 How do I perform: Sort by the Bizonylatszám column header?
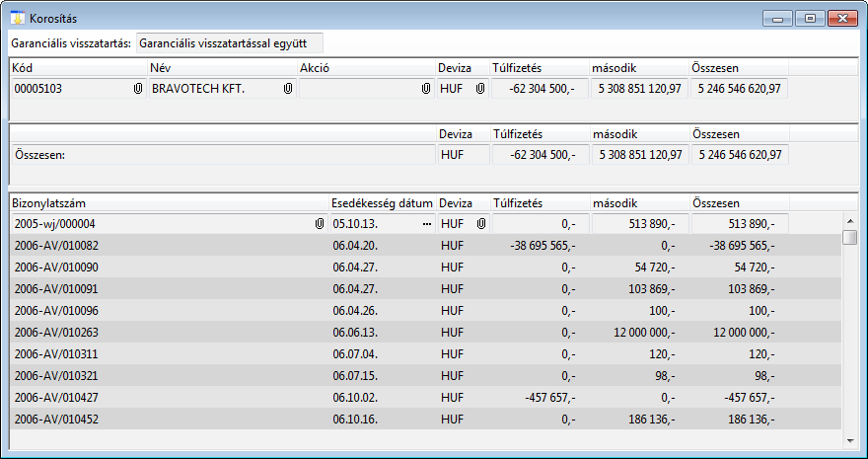coord(168,202)
